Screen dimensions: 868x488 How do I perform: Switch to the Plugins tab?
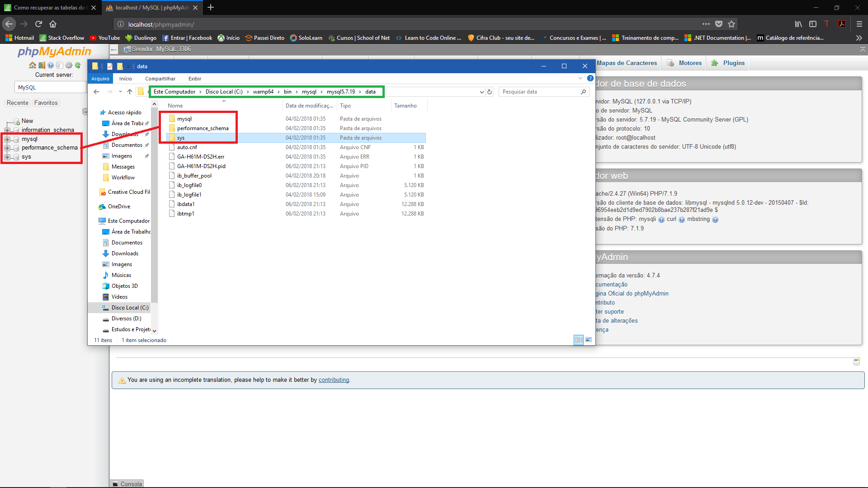coord(727,63)
